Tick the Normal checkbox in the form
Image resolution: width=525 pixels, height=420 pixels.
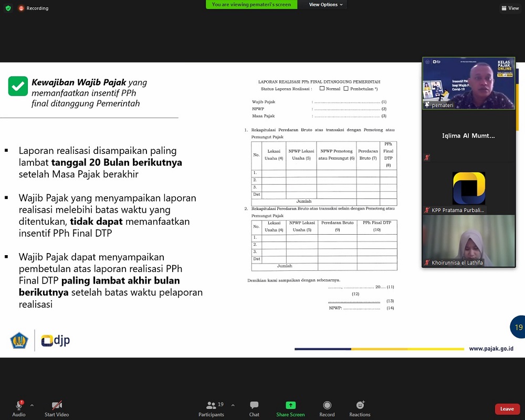click(322, 89)
